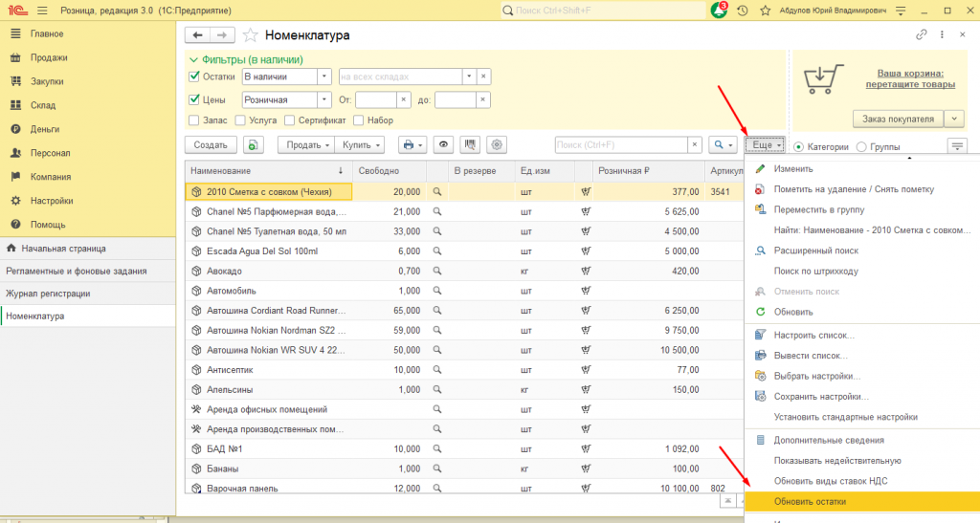Choose Настроить список... menu item
Screen dimensions: 980x523
pyautogui.click(x=813, y=336)
